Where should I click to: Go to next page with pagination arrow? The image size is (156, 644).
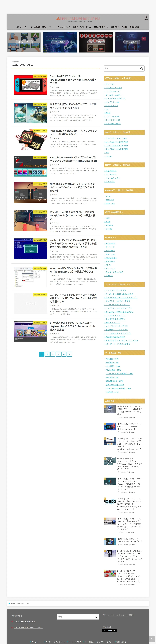tap(69, 354)
